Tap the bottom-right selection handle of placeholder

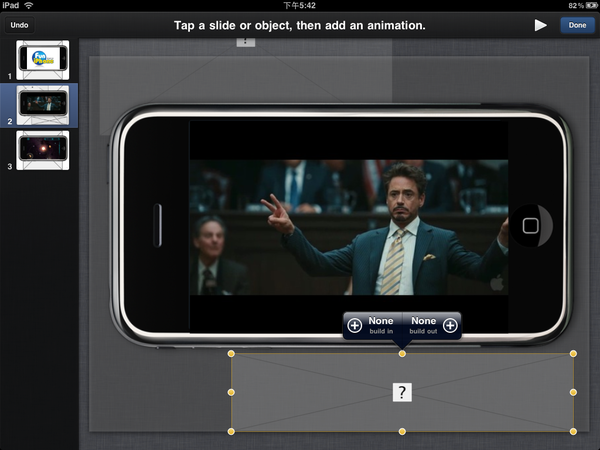[573, 432]
